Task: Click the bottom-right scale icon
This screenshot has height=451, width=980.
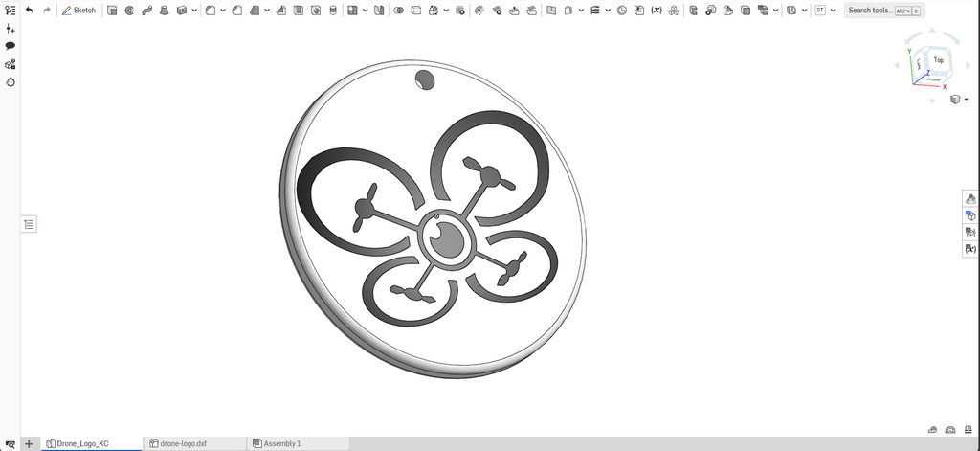Action: (969, 430)
